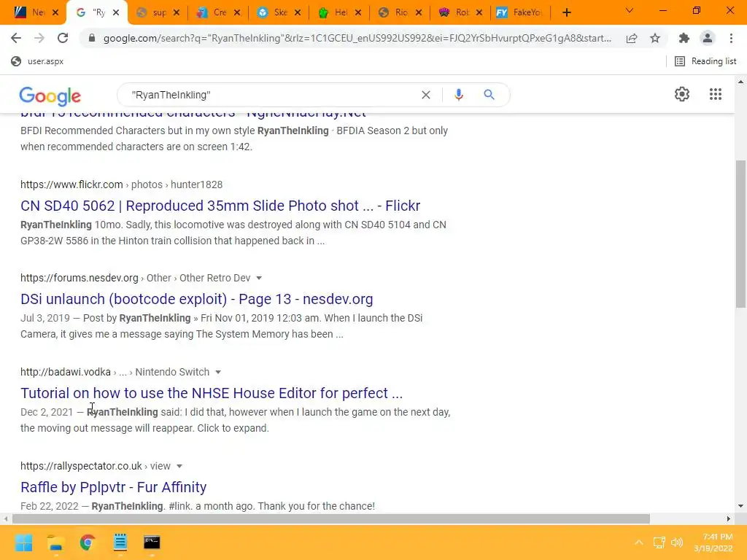
Task: Open the Reading list
Action: pos(705,61)
